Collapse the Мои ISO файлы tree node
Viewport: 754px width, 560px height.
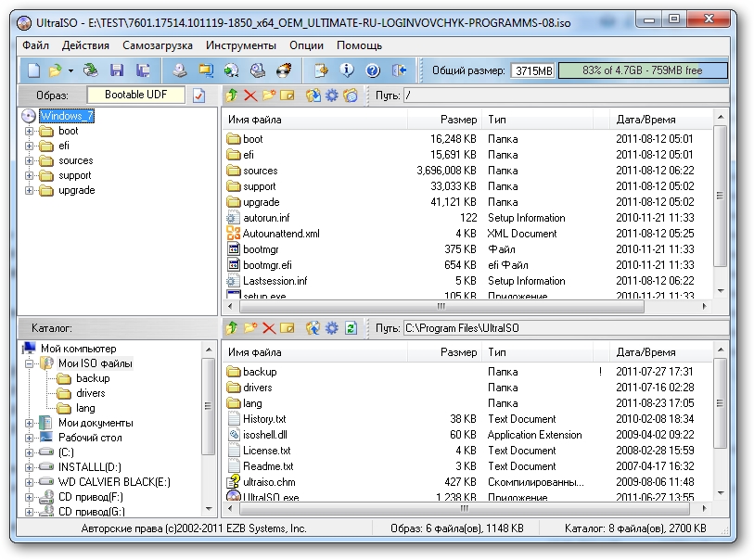point(30,363)
